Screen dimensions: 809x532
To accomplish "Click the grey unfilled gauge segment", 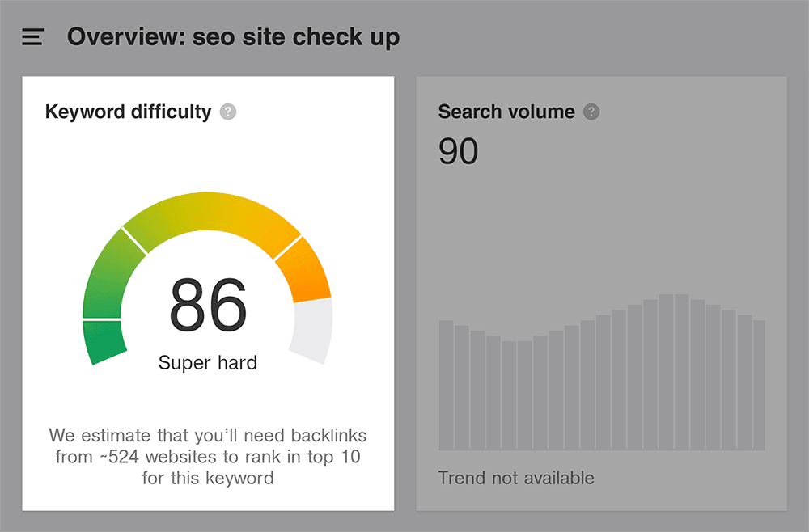I will (312, 331).
